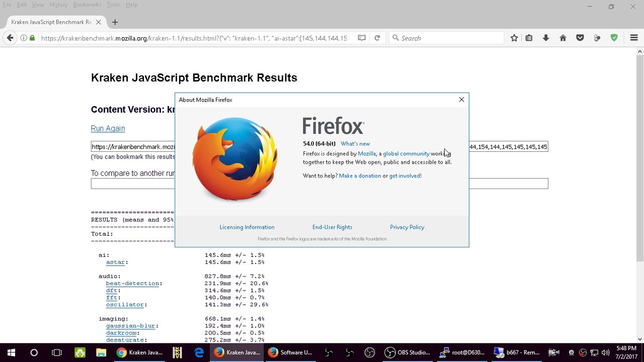
Task: Click Make a donation link
Action: coord(360,176)
